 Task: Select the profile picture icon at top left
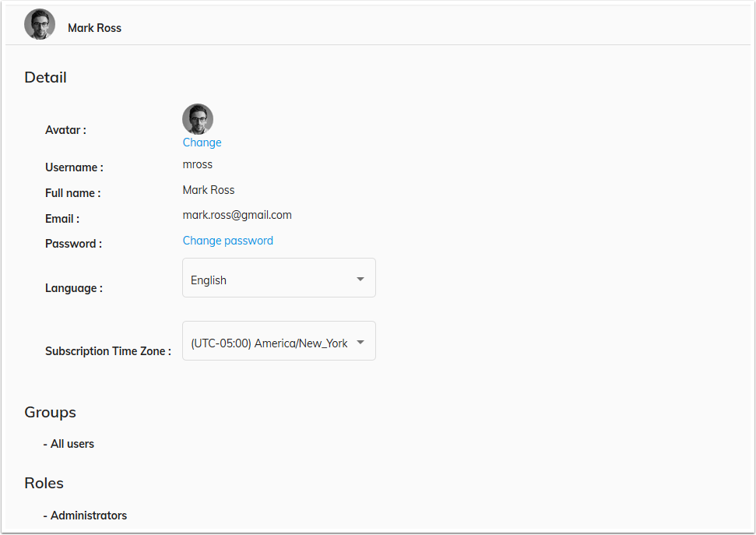pos(39,24)
